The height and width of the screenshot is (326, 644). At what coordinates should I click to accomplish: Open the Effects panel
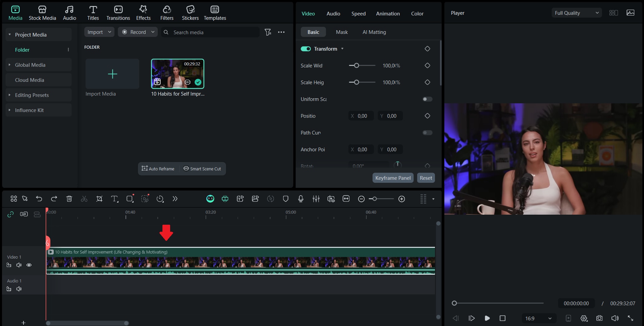click(143, 13)
